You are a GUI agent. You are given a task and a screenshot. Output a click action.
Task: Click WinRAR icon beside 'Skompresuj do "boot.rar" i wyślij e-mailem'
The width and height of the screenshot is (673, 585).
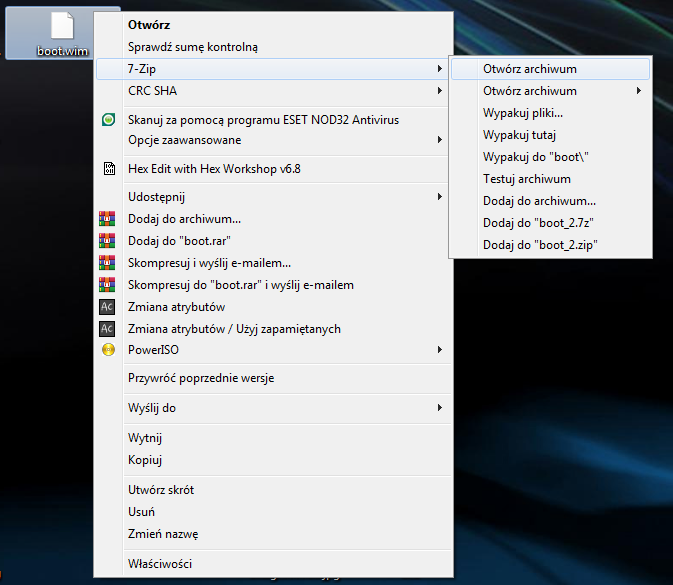[x=107, y=285]
